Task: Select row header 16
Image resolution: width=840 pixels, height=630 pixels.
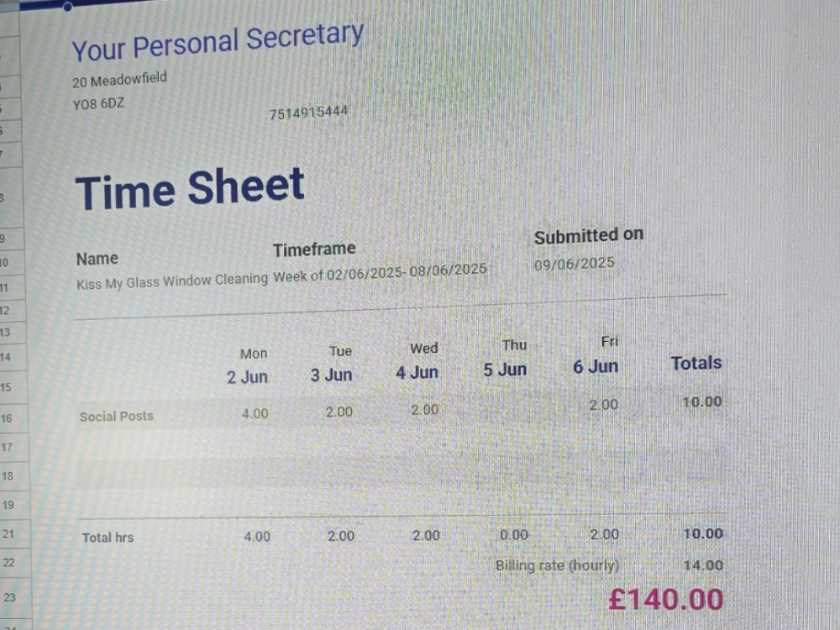Action: [x=7, y=418]
